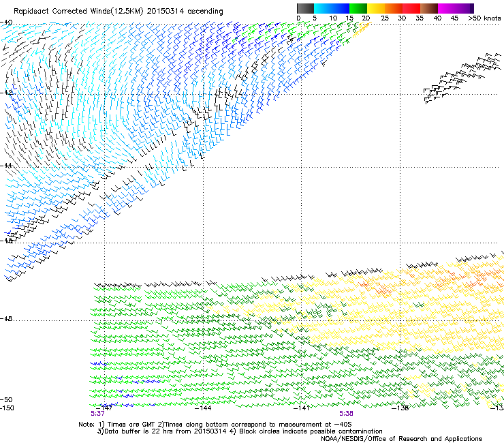Viewport: 504px width, 443px height.
Task: Click the '>50 knots' legend label
Action: pyautogui.click(x=484, y=18)
